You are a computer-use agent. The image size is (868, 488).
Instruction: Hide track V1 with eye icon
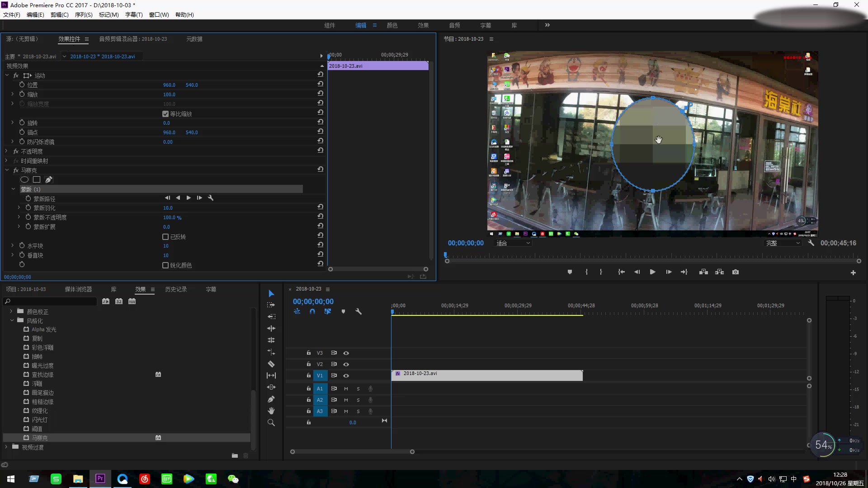click(x=346, y=375)
